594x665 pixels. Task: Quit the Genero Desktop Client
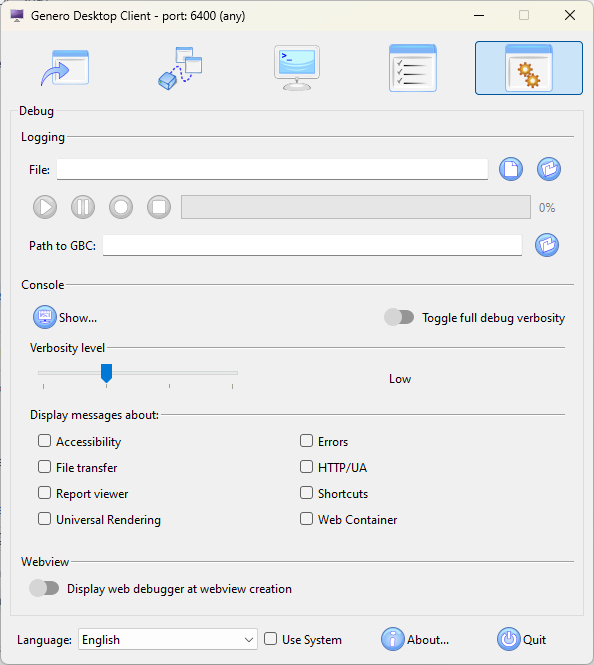click(522, 639)
